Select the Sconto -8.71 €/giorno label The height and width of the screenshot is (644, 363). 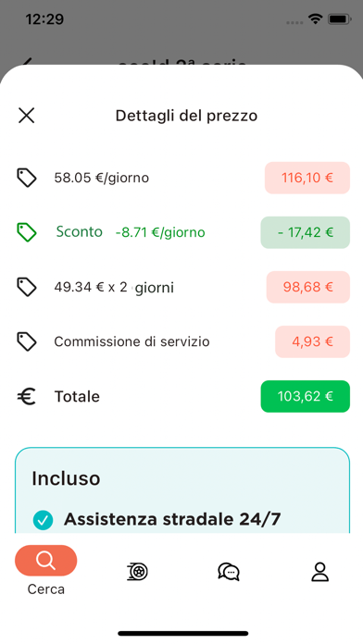[x=131, y=232]
